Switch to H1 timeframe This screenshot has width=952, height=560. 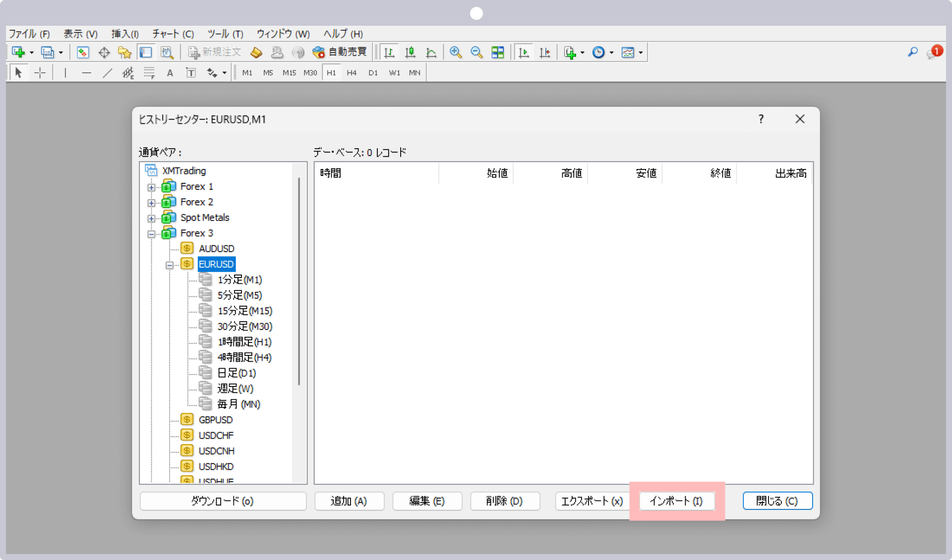click(x=331, y=73)
